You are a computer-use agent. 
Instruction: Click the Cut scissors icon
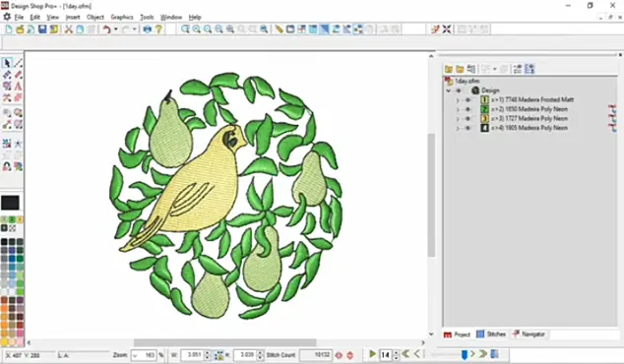(69, 30)
